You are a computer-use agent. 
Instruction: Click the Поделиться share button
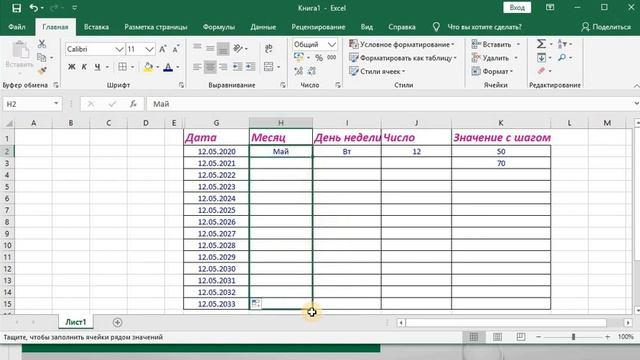606,27
